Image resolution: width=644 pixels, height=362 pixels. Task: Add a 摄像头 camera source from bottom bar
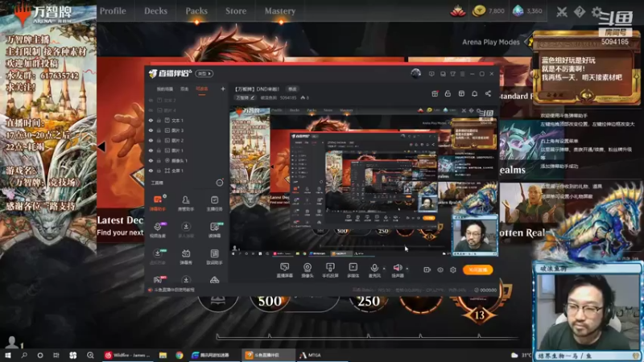pyautogui.click(x=308, y=270)
